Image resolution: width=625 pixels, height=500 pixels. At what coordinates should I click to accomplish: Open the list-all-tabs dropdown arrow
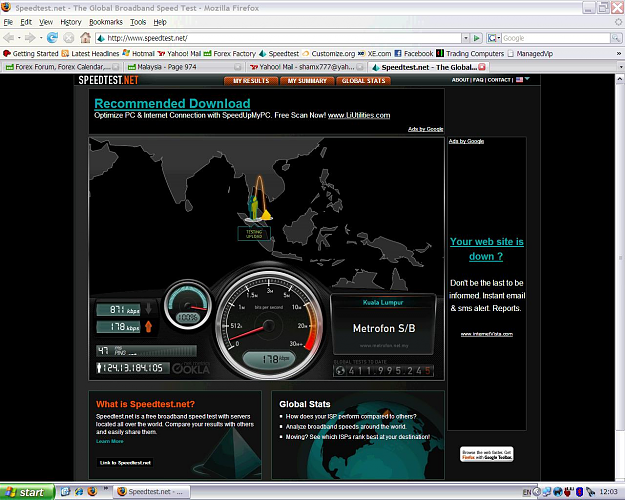(621, 67)
